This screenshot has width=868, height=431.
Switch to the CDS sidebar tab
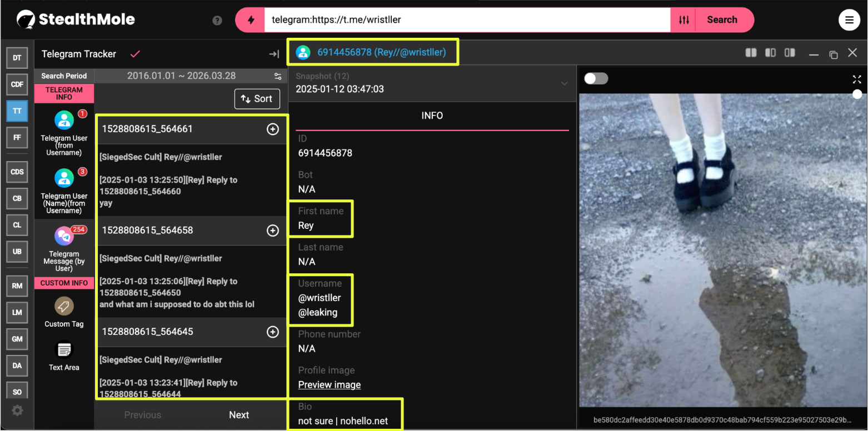[x=17, y=172]
